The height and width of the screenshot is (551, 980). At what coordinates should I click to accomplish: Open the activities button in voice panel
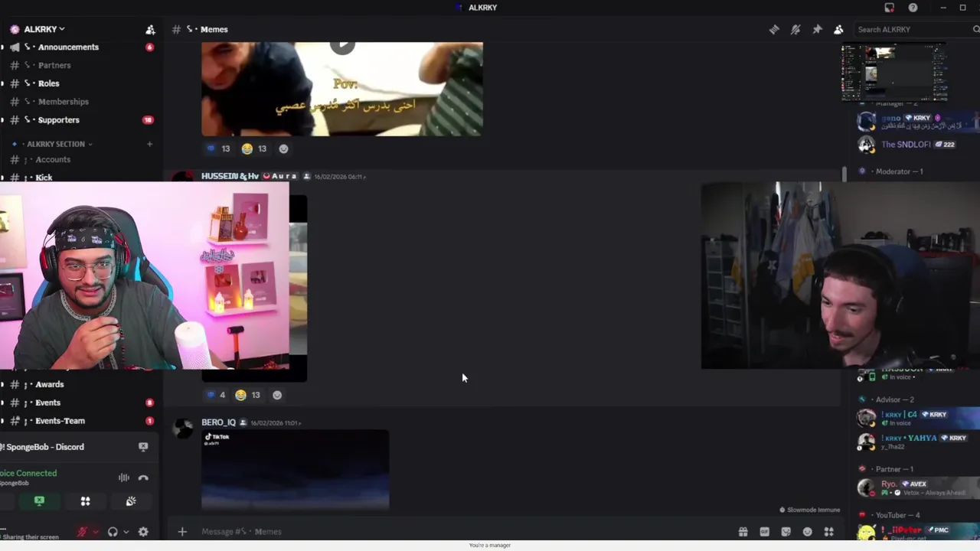click(x=85, y=501)
